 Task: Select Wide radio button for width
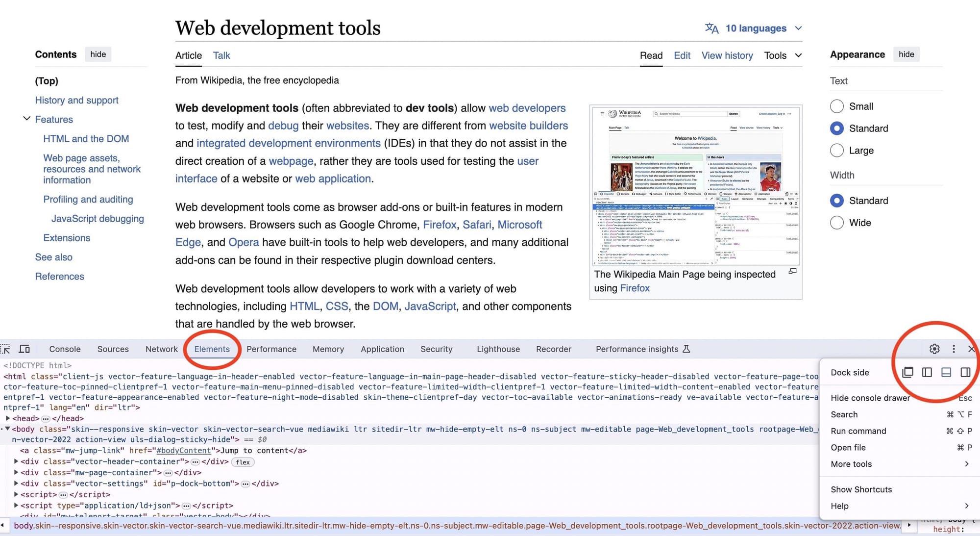pyautogui.click(x=837, y=223)
